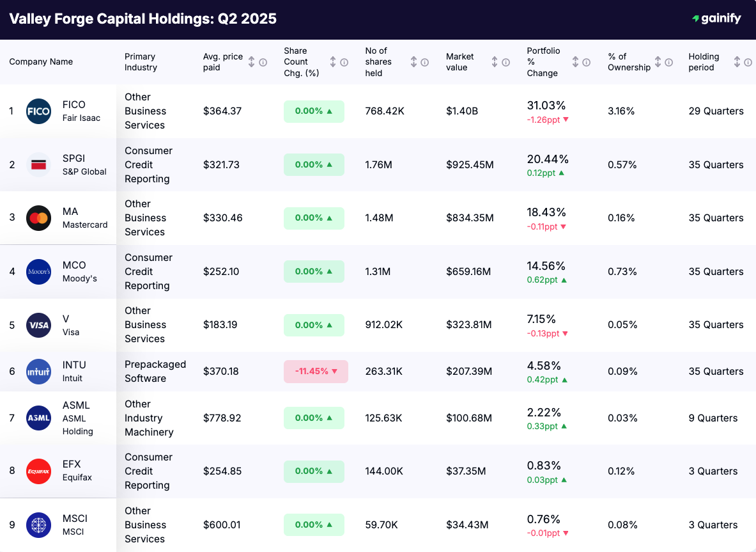This screenshot has width=756, height=552.
Task: Click the $834.35M market value cell
Action: click(470, 218)
